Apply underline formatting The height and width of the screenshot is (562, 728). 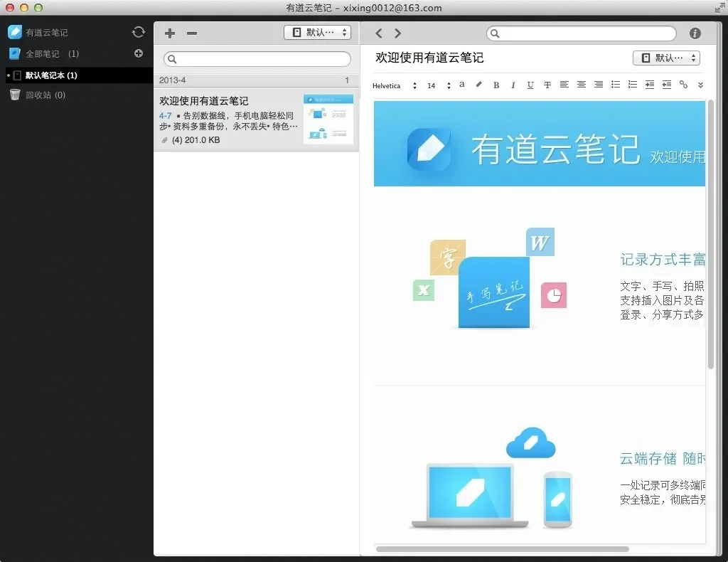530,85
